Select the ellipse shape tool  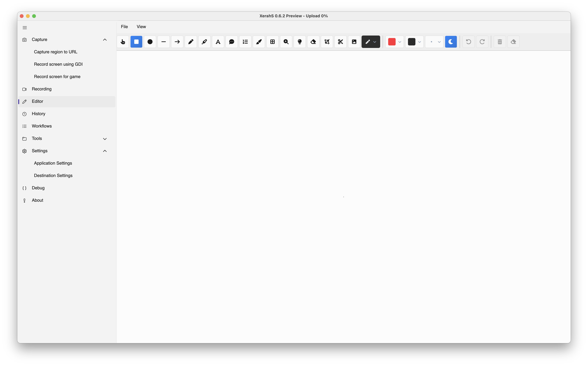click(x=150, y=42)
